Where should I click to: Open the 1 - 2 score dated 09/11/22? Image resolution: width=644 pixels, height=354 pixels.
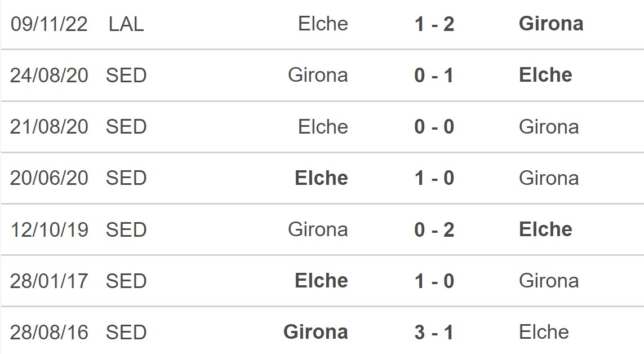click(434, 24)
